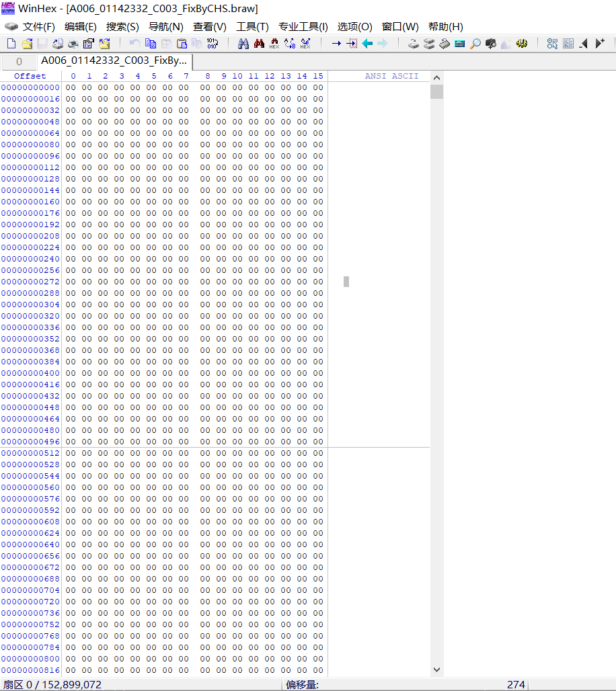
Task: Click the camera Take snapshot icon
Action: tap(491, 43)
